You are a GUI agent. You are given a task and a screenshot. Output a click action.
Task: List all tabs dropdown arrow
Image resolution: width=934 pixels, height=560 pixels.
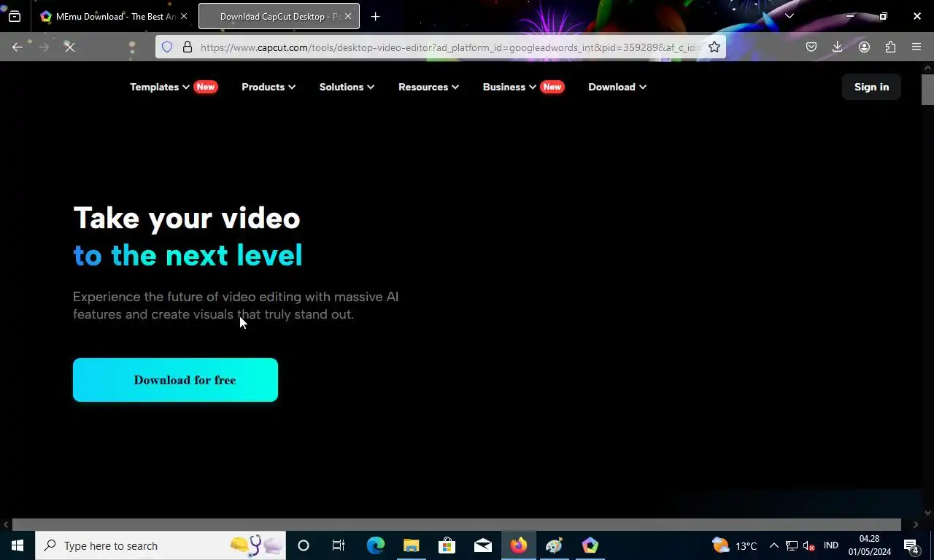point(789,16)
